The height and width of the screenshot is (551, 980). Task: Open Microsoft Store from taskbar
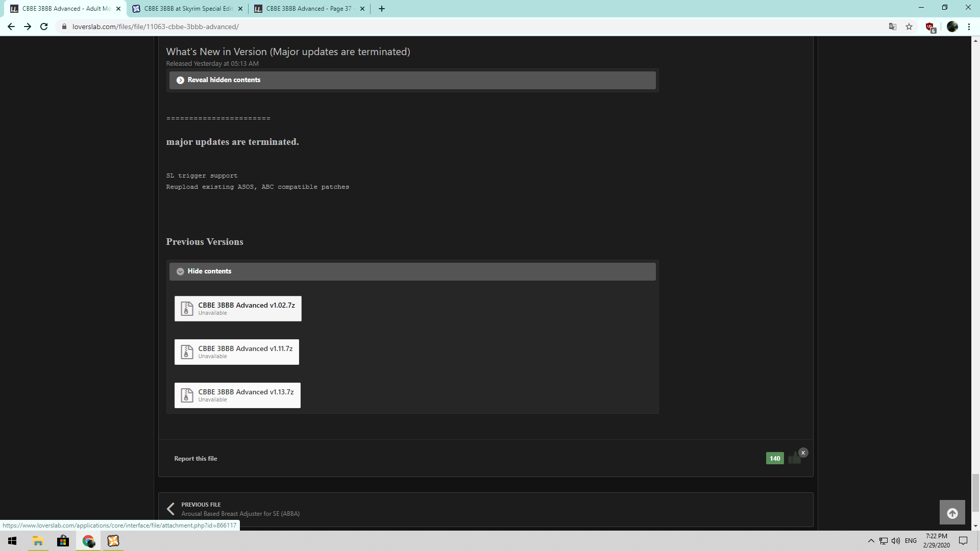[63, 541]
